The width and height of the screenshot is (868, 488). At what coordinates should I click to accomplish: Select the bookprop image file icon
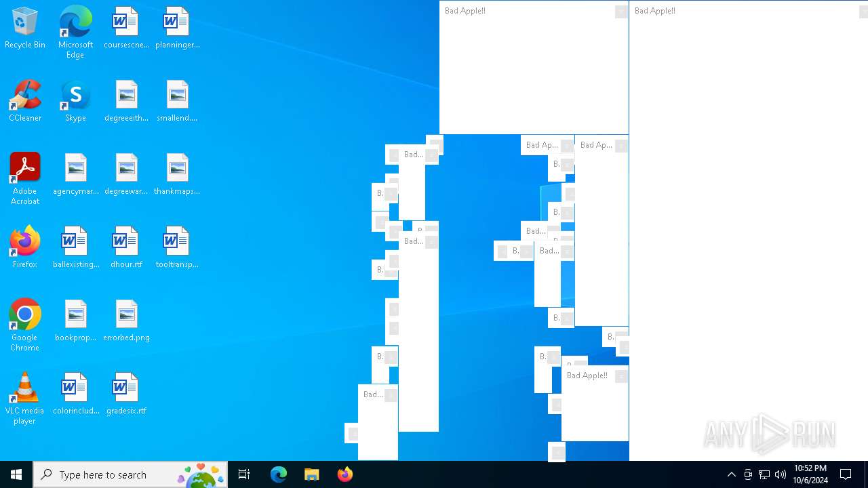click(x=75, y=321)
